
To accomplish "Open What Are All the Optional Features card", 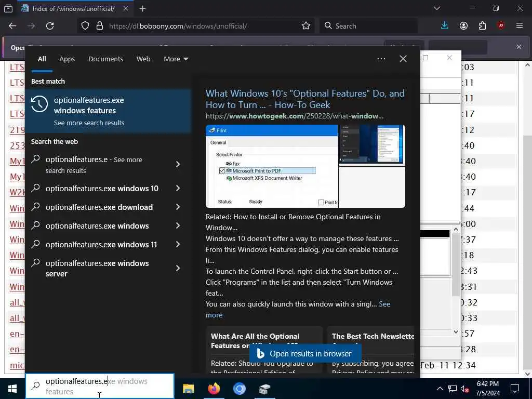I will pos(264,350).
